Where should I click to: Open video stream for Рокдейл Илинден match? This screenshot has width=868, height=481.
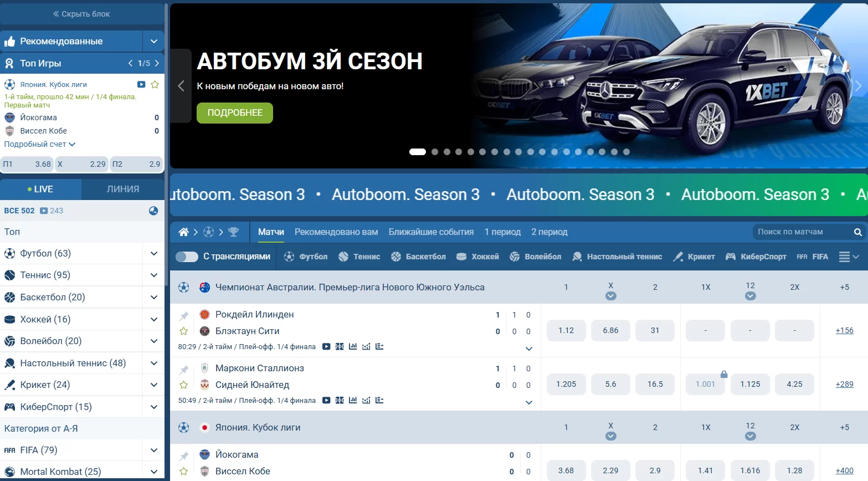[326, 346]
